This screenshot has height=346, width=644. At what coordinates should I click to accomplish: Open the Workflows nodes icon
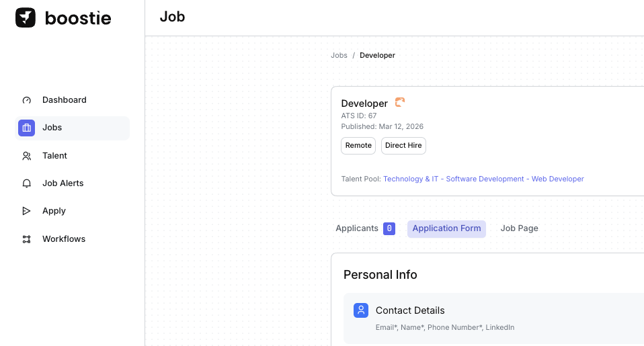tap(27, 239)
